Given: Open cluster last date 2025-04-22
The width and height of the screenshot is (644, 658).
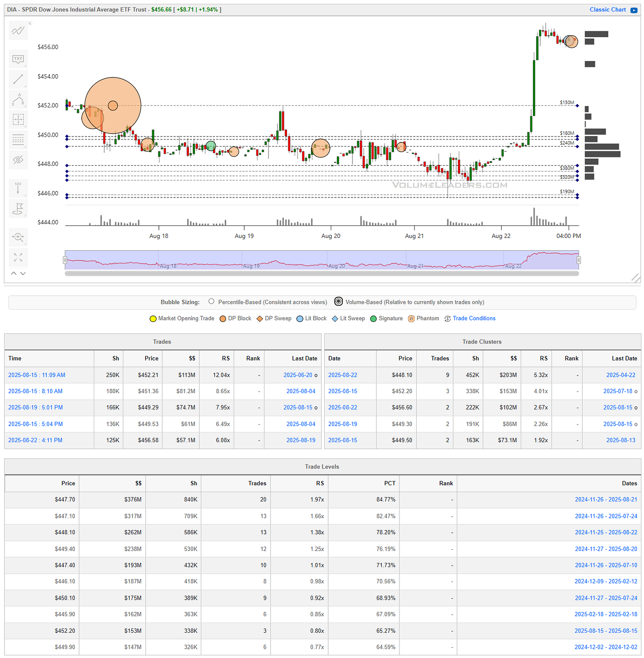Looking at the screenshot, I should (x=621, y=375).
